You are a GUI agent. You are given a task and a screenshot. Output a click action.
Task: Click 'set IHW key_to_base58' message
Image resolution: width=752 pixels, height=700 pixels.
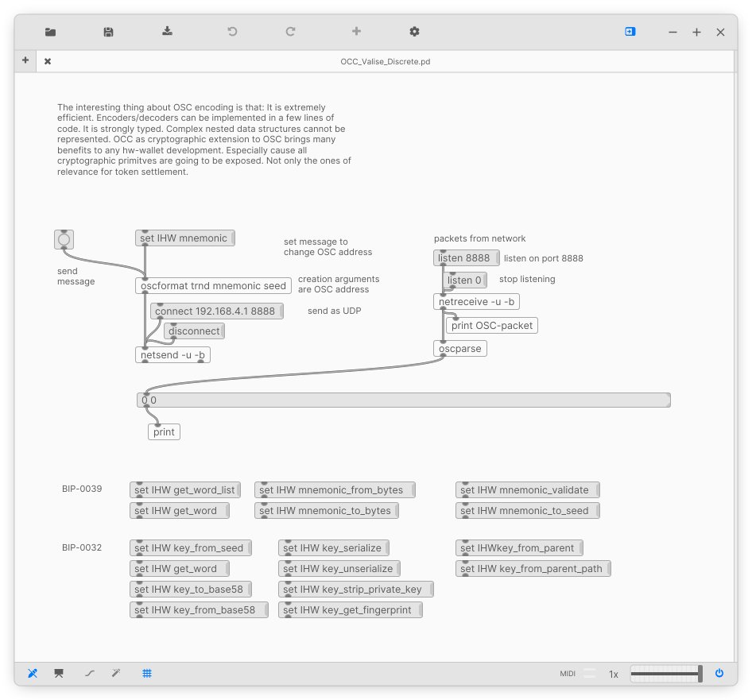pos(191,590)
